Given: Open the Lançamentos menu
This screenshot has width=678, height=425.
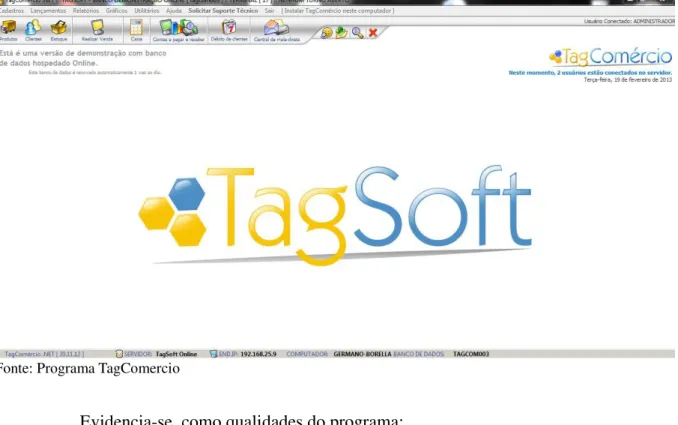Looking at the screenshot, I should pyautogui.click(x=48, y=11).
